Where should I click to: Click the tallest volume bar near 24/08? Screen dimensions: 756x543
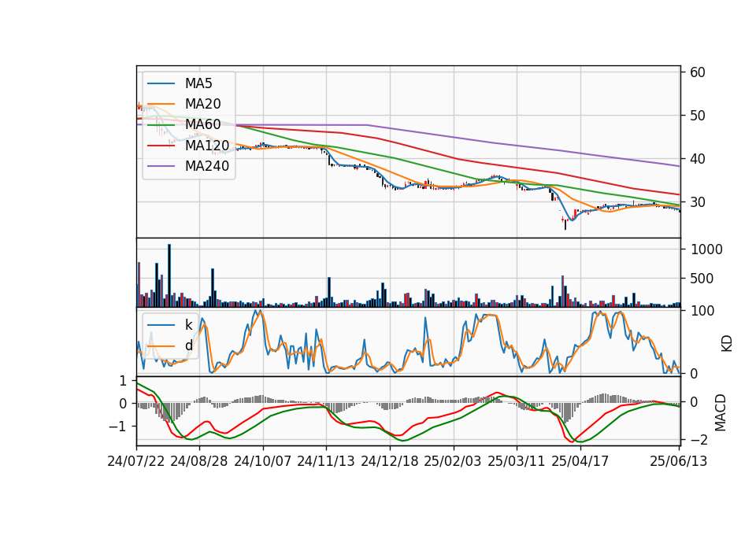pyautogui.click(x=169, y=275)
